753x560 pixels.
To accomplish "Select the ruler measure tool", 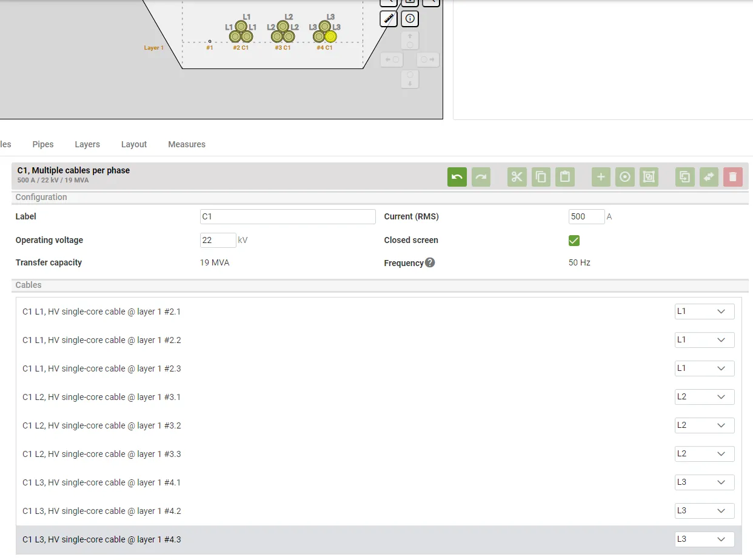I will [x=389, y=19].
